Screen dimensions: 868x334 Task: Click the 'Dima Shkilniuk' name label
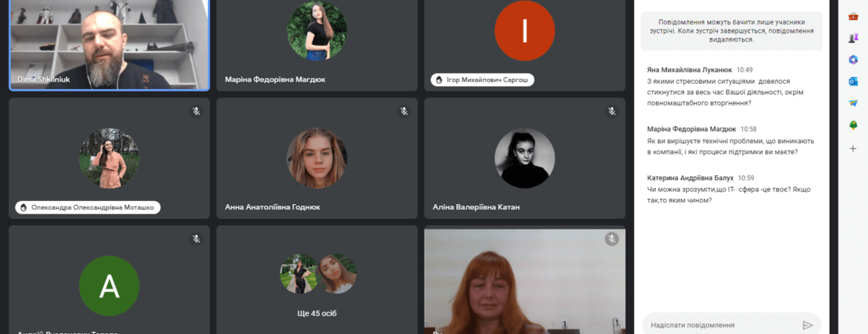[44, 79]
